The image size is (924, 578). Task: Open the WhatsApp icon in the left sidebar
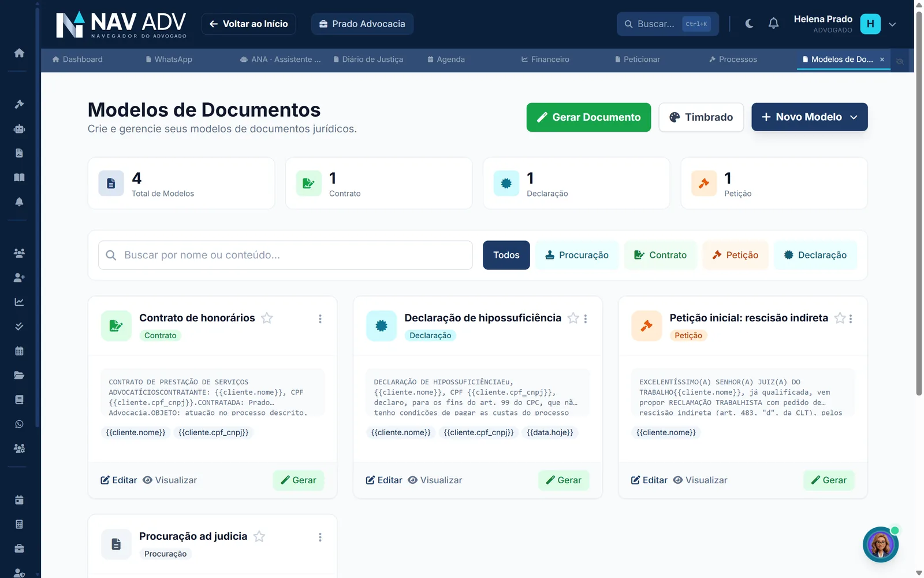tap(19, 424)
